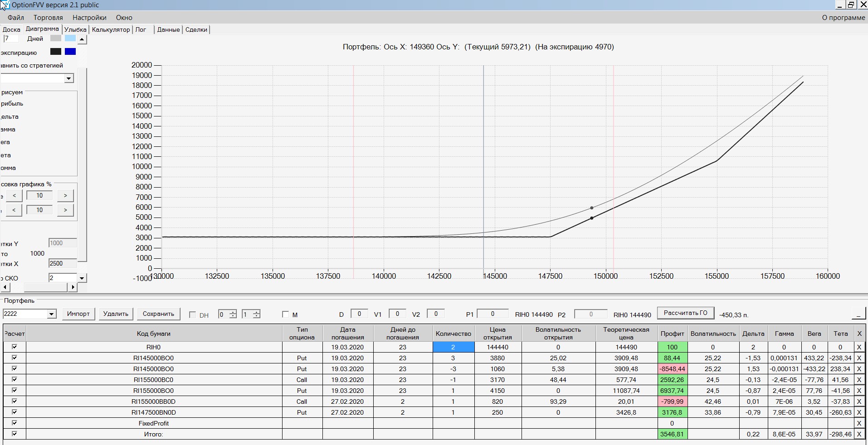Switch to the Лог tab
This screenshot has width=868, height=445.
[141, 29]
